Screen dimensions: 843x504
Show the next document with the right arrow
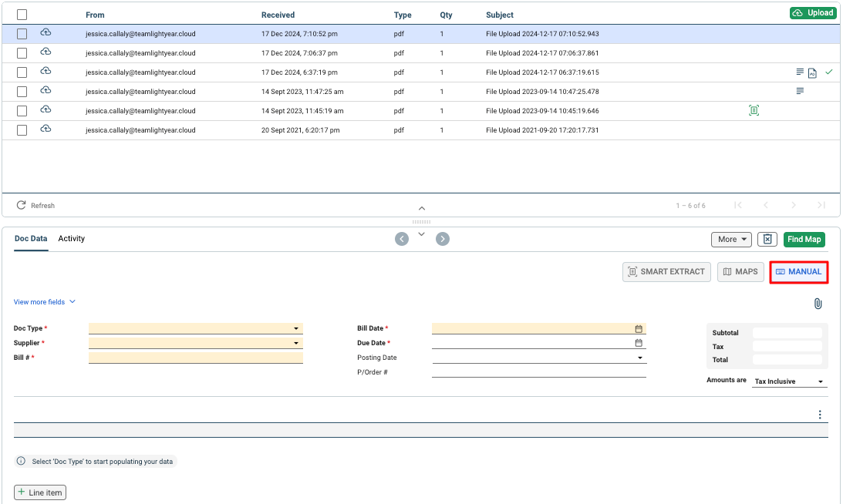[x=443, y=239]
